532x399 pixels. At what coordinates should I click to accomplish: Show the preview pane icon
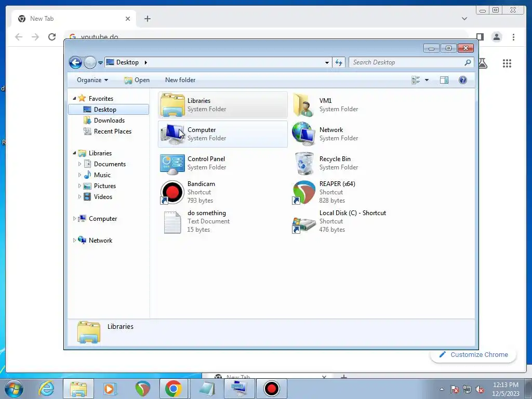[444, 80]
